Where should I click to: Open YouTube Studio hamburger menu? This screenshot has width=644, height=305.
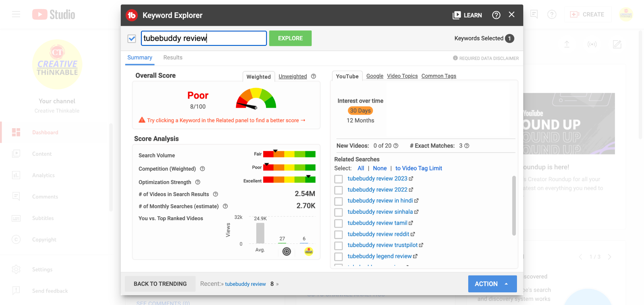[16, 14]
